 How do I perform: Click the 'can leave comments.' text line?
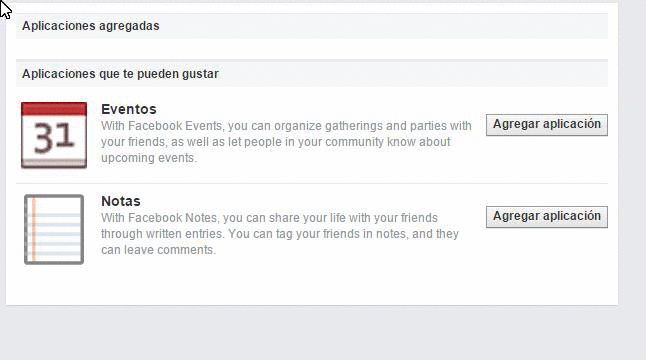click(158, 250)
